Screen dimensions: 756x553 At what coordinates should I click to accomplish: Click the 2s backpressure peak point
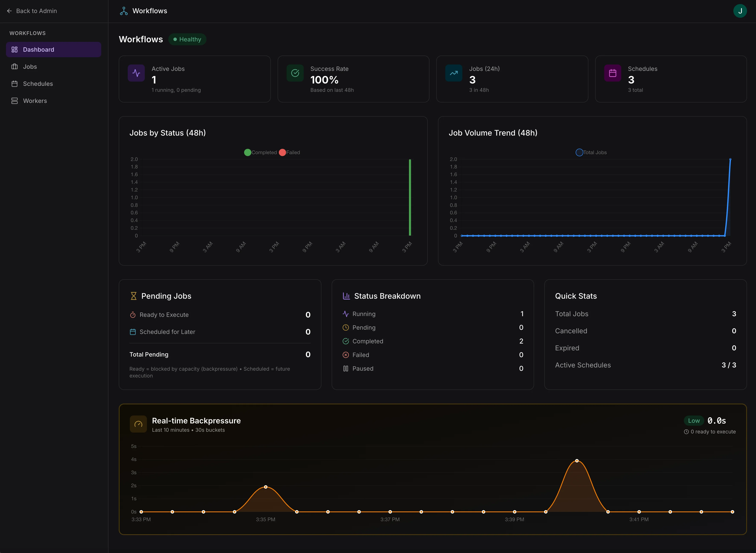[265, 487]
